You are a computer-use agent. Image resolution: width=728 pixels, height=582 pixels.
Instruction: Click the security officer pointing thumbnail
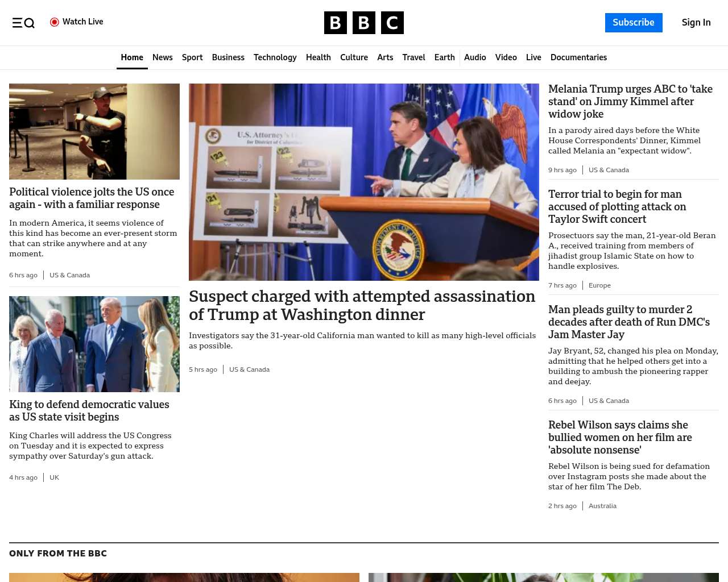click(x=94, y=131)
